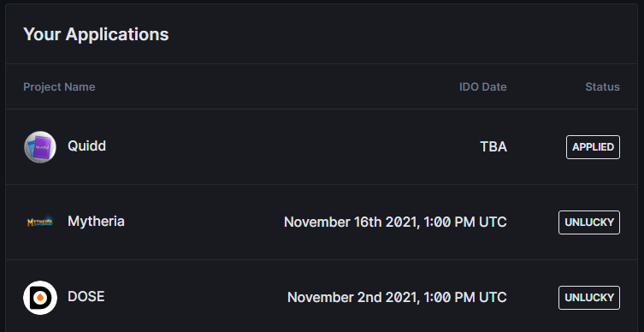Select the Mytheria application row
Screen dimensions: 644x332
pos(322,222)
